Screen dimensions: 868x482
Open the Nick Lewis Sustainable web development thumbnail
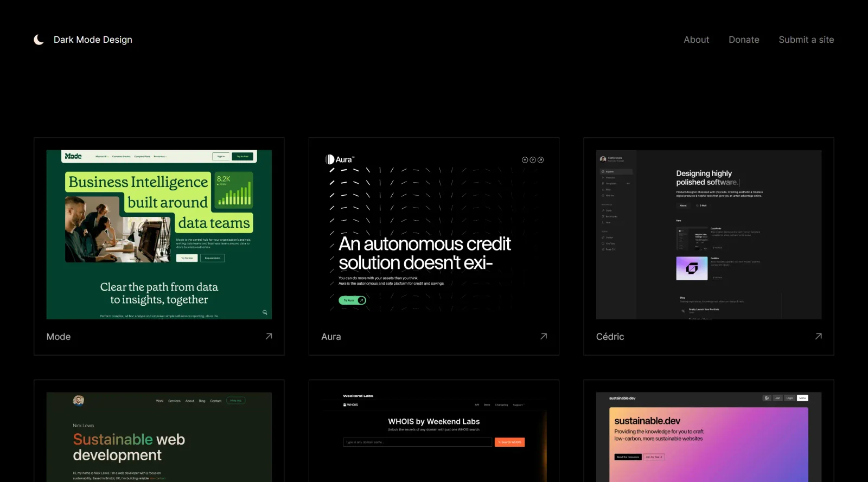[159, 437]
